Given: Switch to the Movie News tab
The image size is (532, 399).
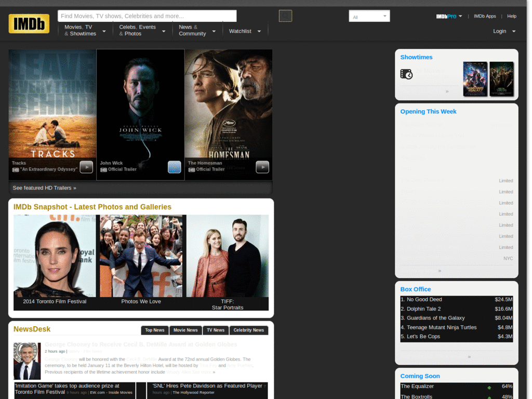Looking at the screenshot, I should click(185, 330).
